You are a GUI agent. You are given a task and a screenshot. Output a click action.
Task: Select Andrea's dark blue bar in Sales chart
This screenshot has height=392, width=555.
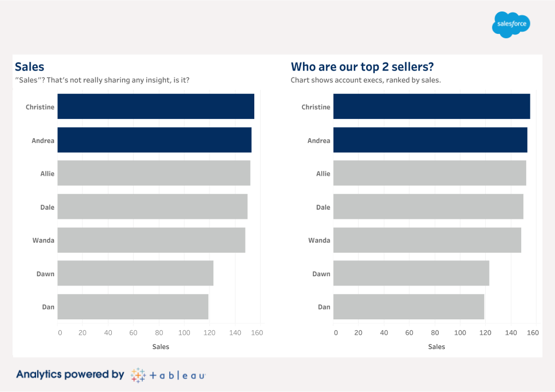coord(154,140)
